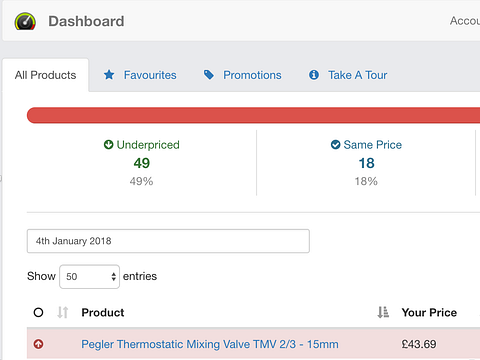Click the Underpriced down-arrow circle icon
Image resolution: width=480 pixels, height=360 pixels.
point(108,145)
